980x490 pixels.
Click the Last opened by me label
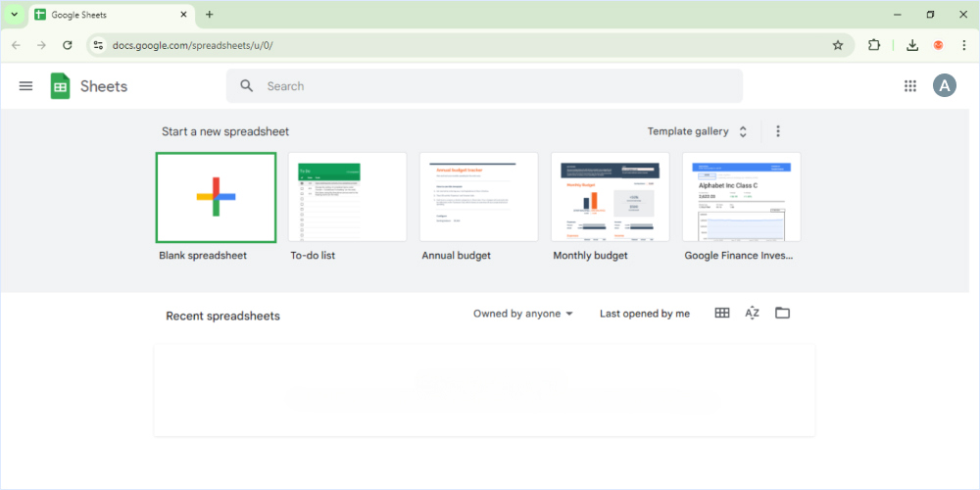(x=644, y=314)
